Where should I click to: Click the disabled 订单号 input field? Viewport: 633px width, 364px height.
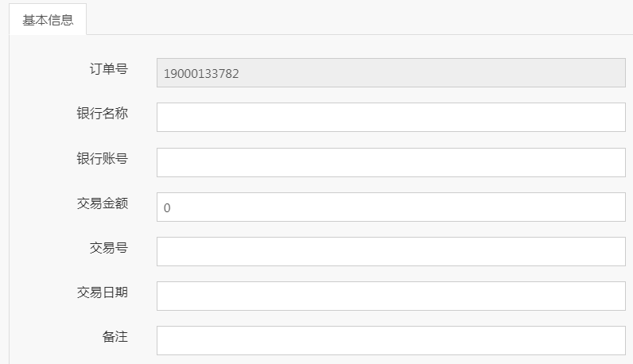click(391, 72)
